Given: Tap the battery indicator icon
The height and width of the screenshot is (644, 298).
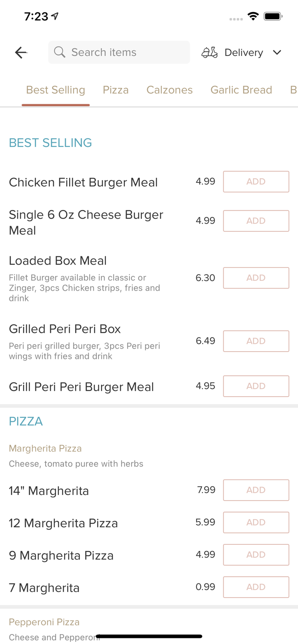Looking at the screenshot, I should tap(273, 16).
